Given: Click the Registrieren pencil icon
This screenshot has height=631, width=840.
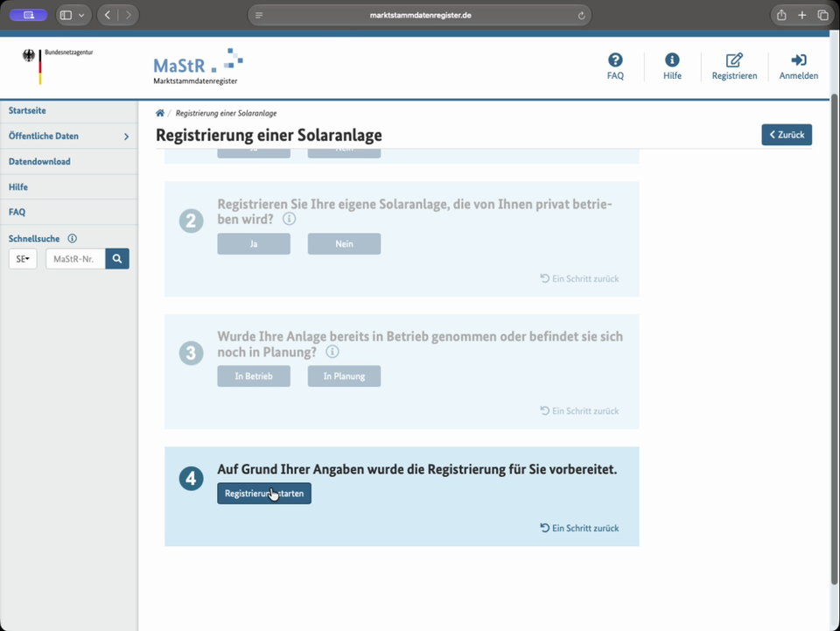Looking at the screenshot, I should [734, 60].
